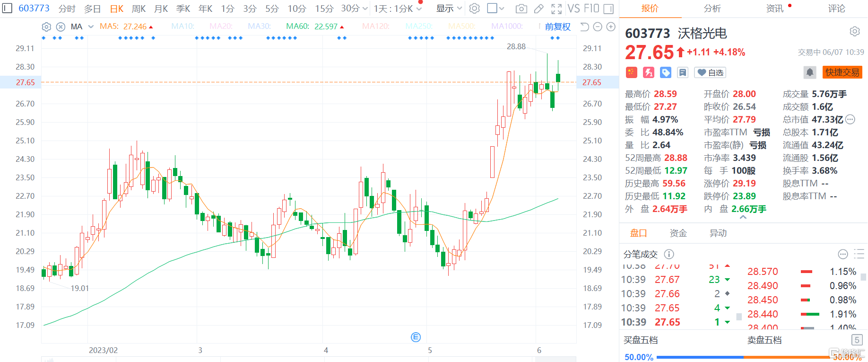The image size is (868, 362).
Task: Click info circle beside 总市值
Action: (850, 119)
